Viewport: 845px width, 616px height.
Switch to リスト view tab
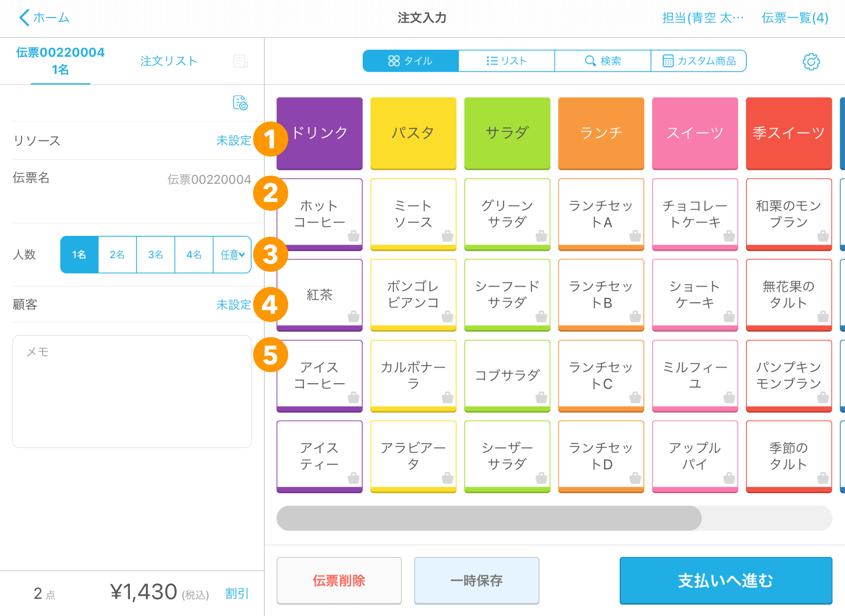tap(507, 61)
